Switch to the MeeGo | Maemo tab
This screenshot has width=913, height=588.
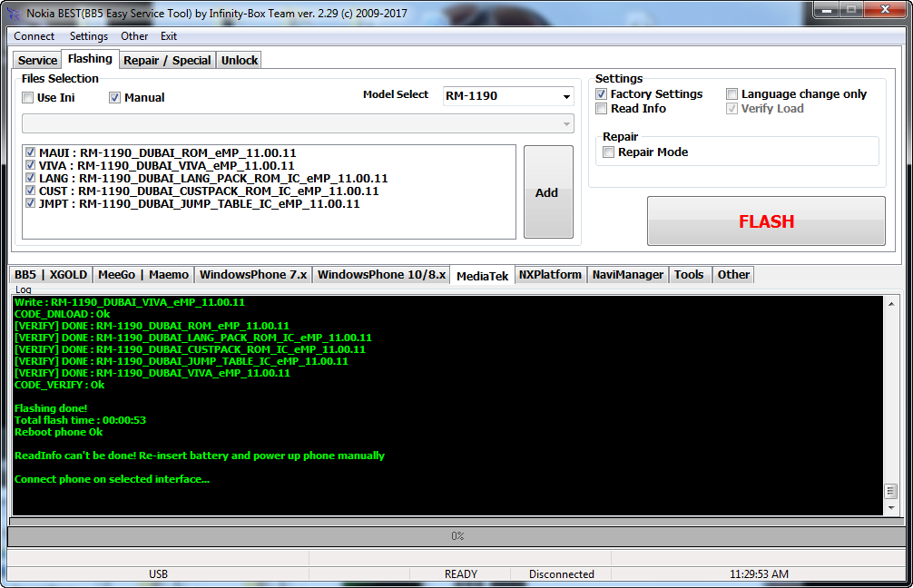click(143, 275)
